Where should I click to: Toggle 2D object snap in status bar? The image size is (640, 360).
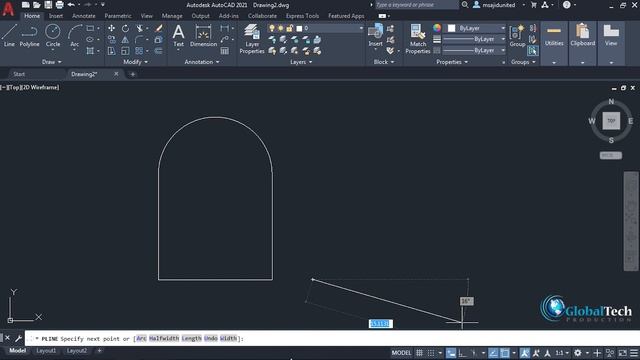click(504, 353)
